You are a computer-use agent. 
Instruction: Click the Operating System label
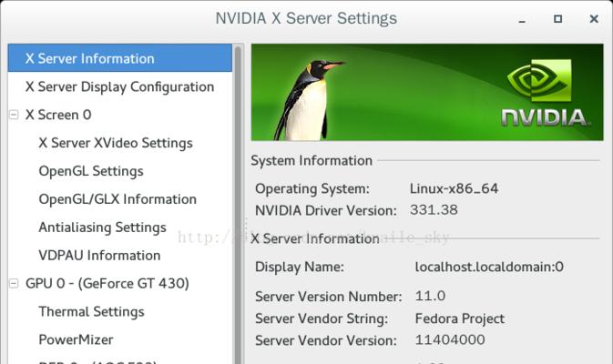coord(312,189)
